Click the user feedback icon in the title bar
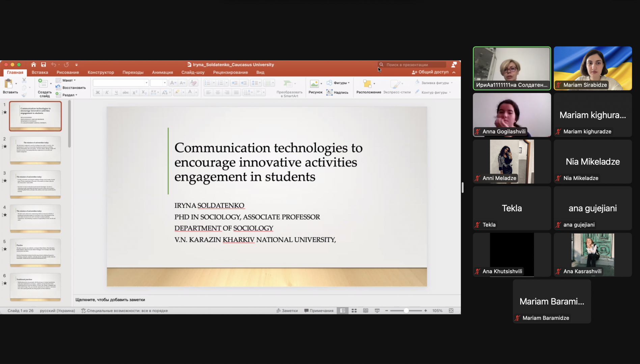The image size is (640, 364). tap(454, 64)
